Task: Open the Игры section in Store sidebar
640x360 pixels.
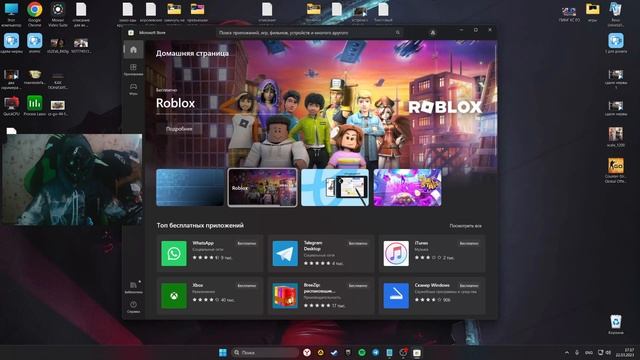Action: tap(133, 89)
